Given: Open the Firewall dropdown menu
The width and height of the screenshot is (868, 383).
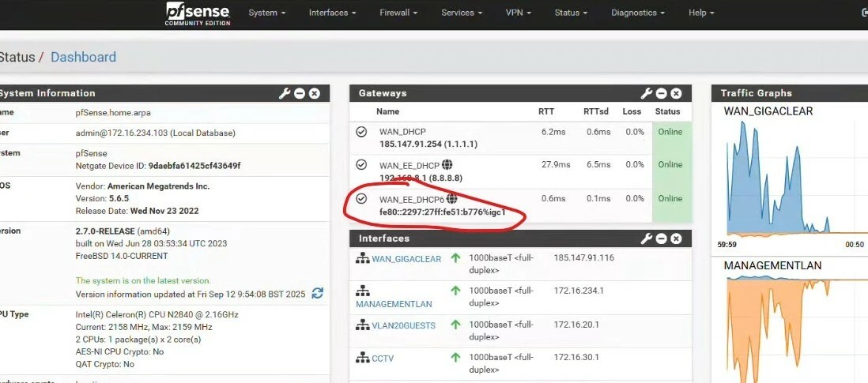Looking at the screenshot, I should coord(398,13).
